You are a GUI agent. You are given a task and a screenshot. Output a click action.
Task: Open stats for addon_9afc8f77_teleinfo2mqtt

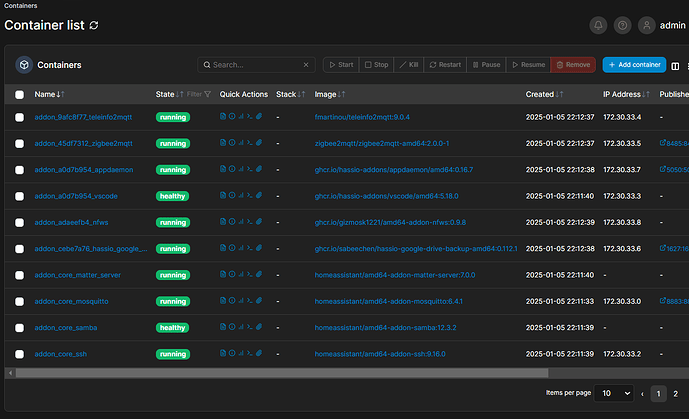tap(241, 116)
